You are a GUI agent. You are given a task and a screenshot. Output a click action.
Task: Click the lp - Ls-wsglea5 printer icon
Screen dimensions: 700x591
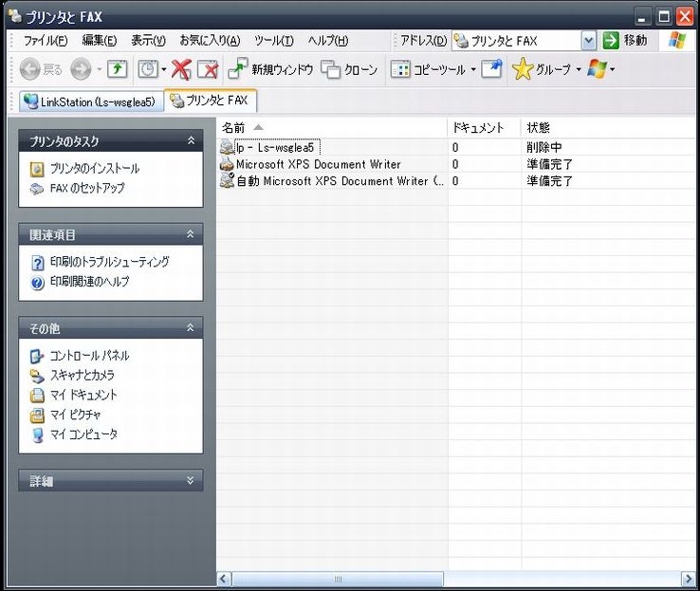(x=227, y=147)
